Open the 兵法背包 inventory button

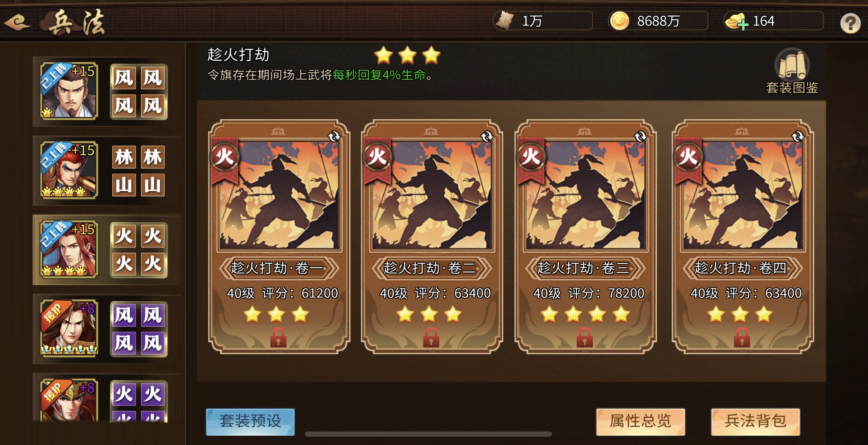[x=755, y=421]
